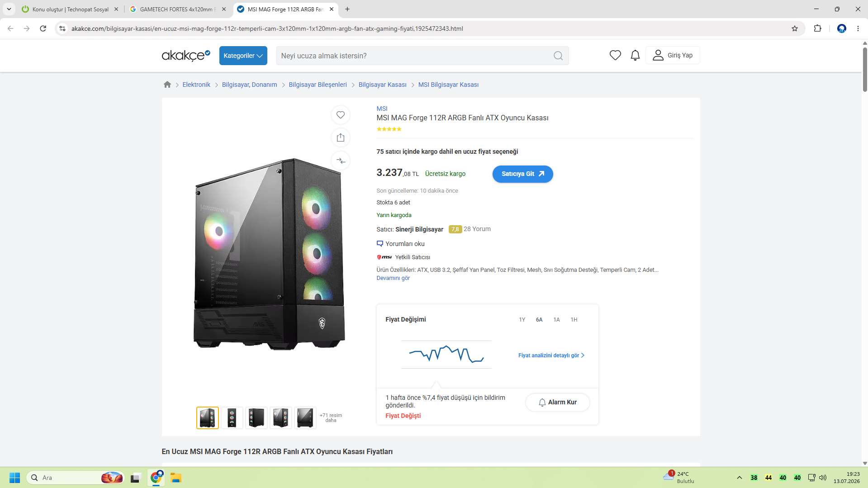Open Chrome three-dot menu

[x=858, y=28]
